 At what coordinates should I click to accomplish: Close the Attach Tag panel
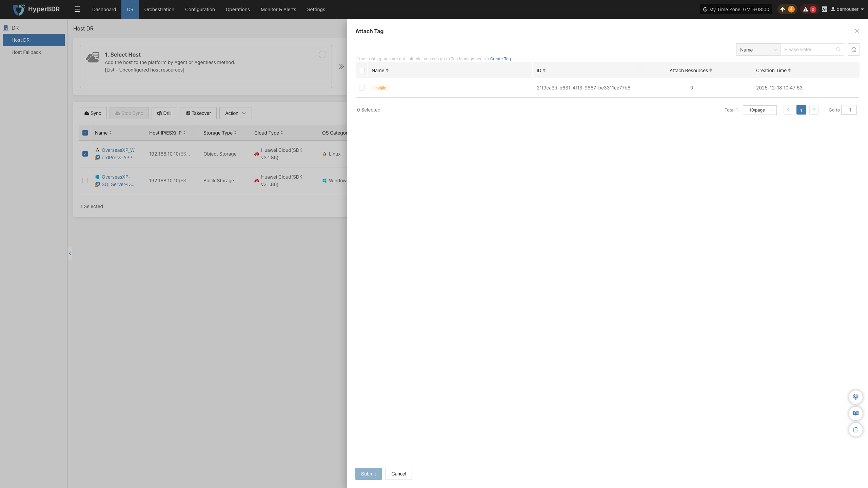tap(857, 31)
